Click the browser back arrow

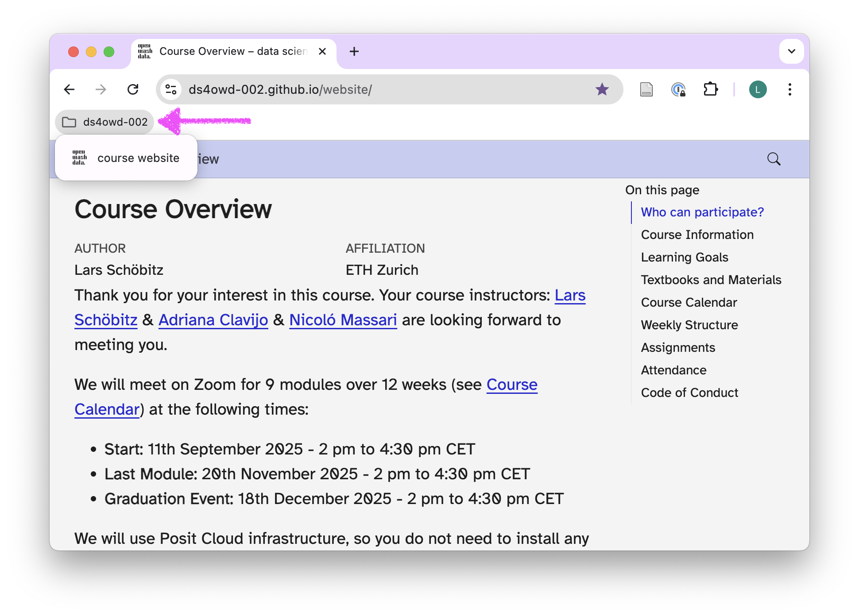(70, 90)
